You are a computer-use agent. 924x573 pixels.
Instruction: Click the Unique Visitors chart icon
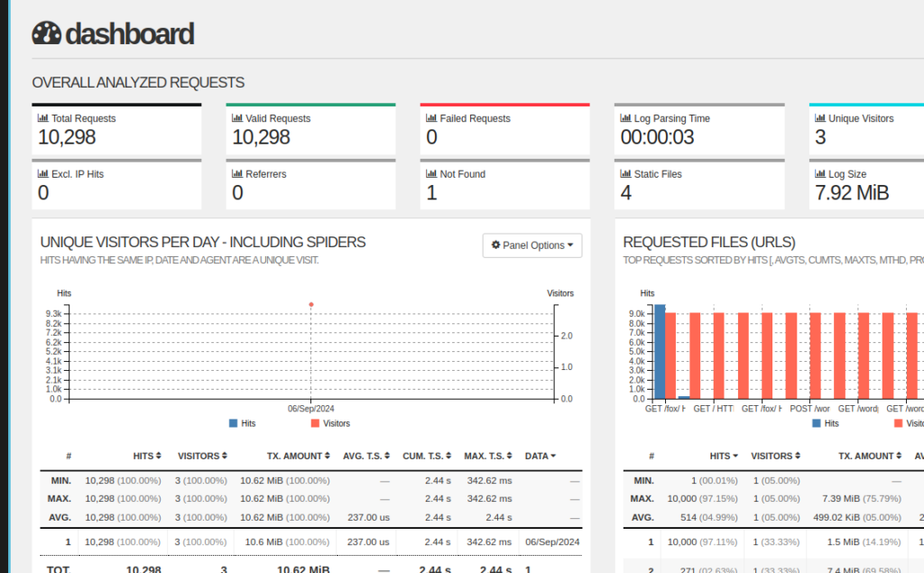coord(820,118)
